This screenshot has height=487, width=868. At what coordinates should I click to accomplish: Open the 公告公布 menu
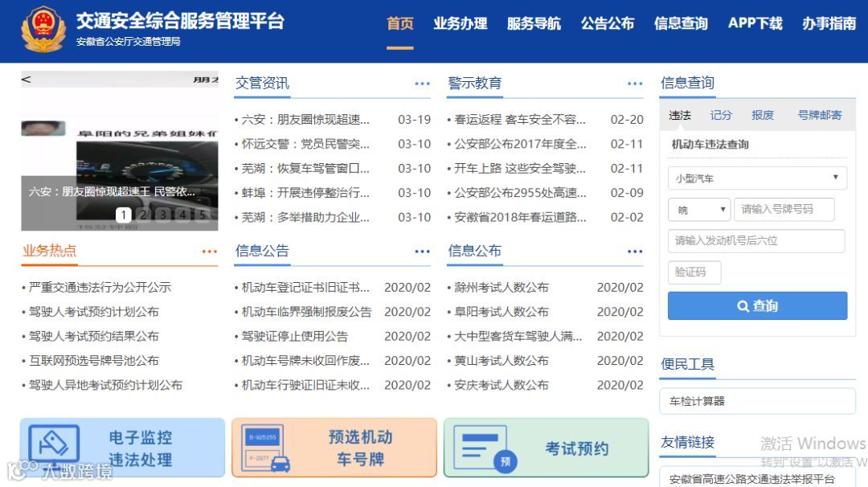[x=608, y=23]
